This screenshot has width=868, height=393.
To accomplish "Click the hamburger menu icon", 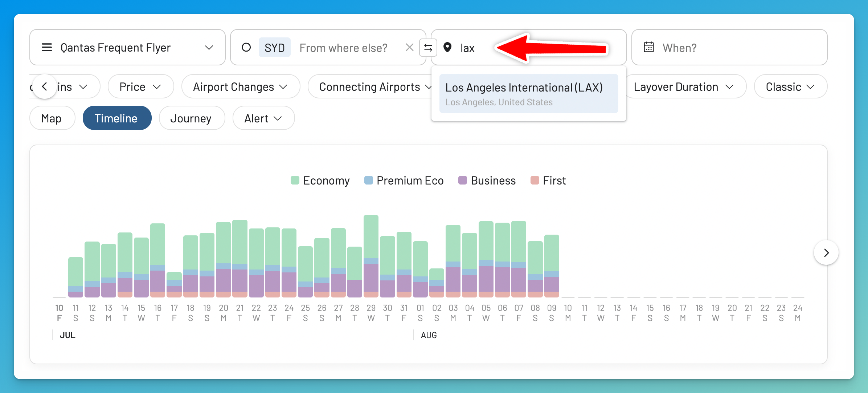I will click(x=47, y=48).
